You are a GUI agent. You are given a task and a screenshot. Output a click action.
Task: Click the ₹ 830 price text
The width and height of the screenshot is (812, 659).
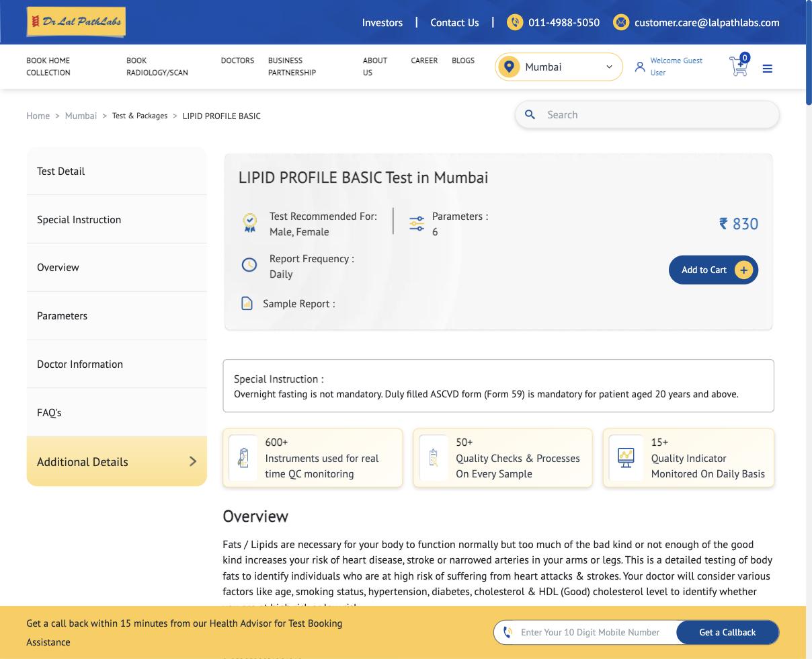739,224
